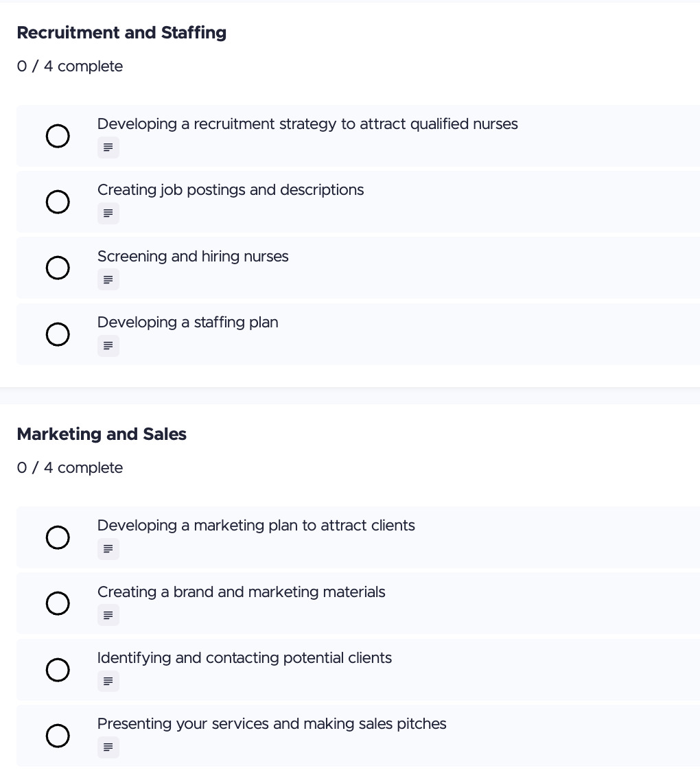
Task: Open the Screening and hiring nurses task title
Action: pos(193,257)
